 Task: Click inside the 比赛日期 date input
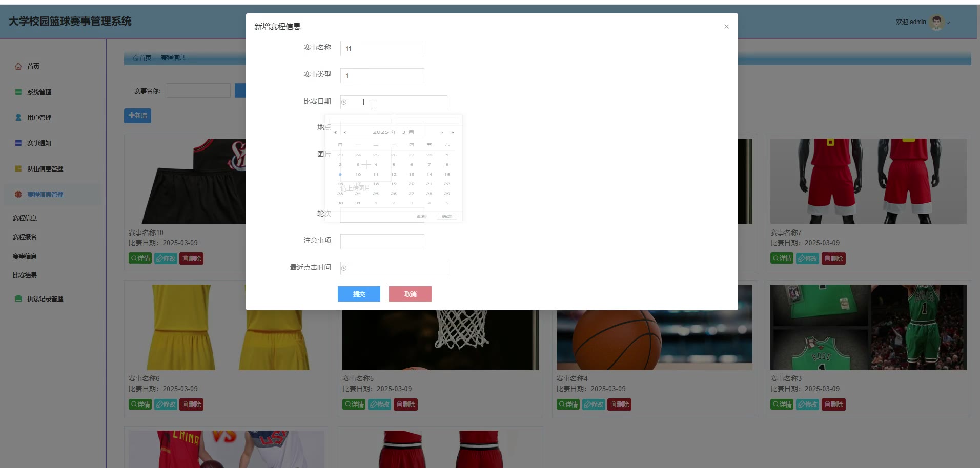[394, 102]
